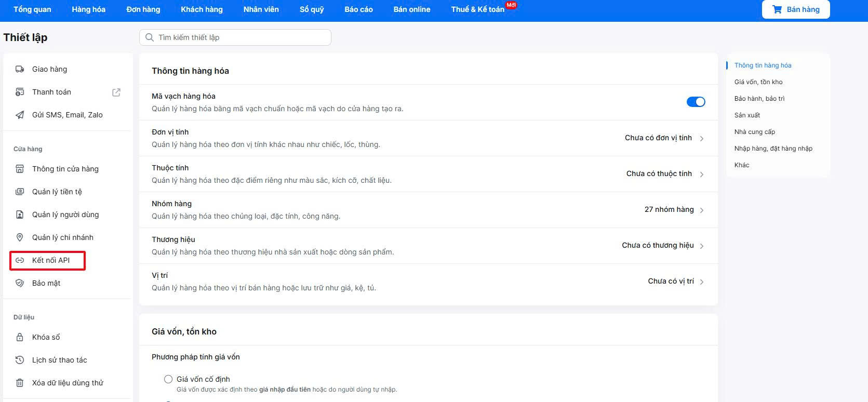The image size is (868, 402).
Task: Expand the Vị trí chevron
Action: (x=702, y=282)
